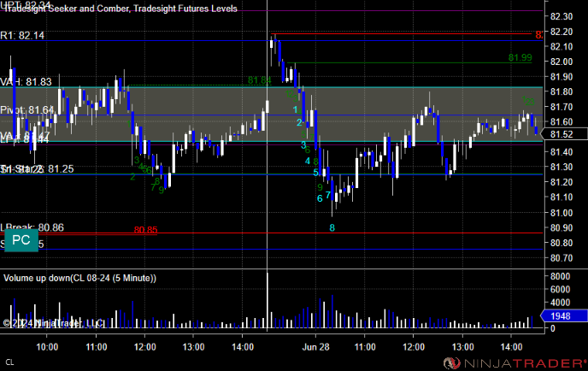Click the NinjaTrader logo

(514, 363)
